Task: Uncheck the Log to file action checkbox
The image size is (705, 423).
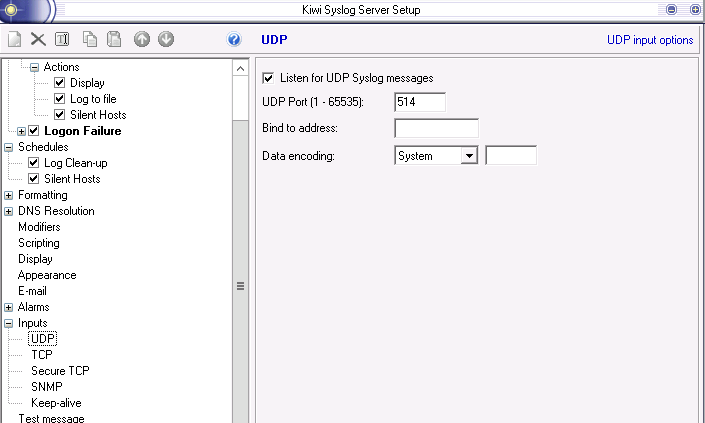Action: pyautogui.click(x=59, y=98)
